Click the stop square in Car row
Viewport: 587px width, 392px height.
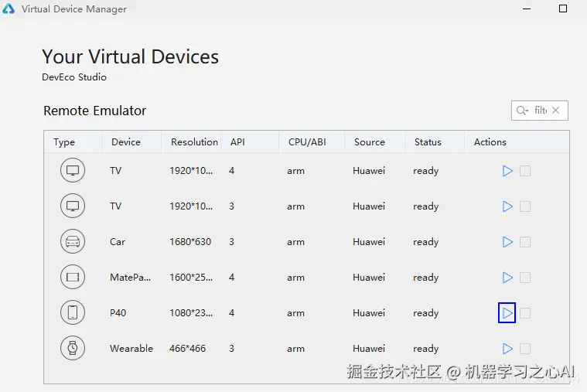[525, 242]
